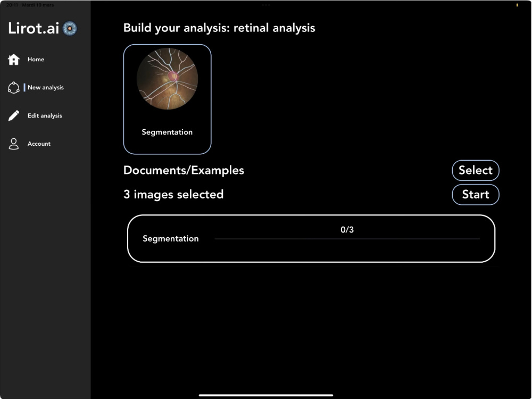Click 'Build your analysis: retinal analysis' heading
This screenshot has width=532, height=399.
[219, 28]
